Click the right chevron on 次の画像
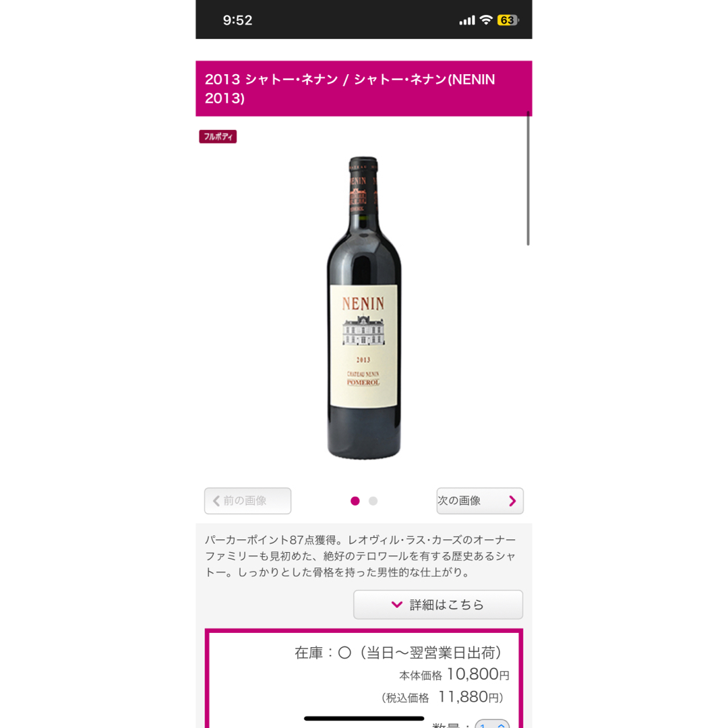The height and width of the screenshot is (728, 728). point(512,501)
